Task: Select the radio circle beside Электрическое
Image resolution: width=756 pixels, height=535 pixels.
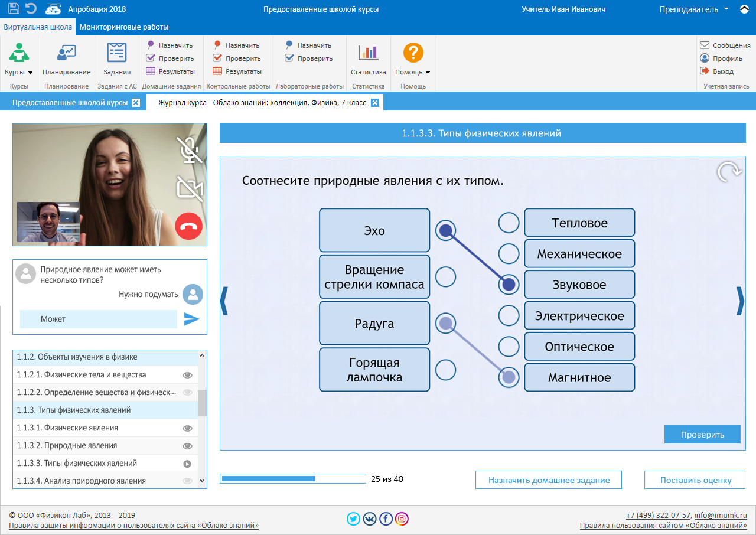Action: click(509, 315)
